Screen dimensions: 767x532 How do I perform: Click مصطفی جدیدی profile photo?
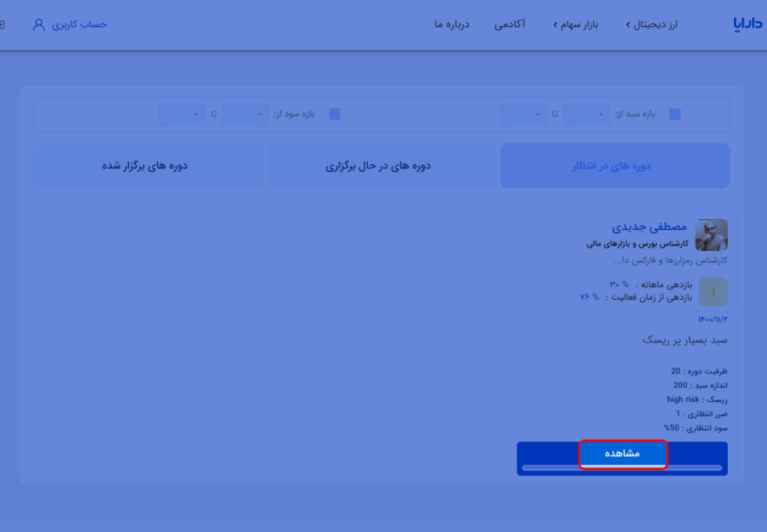(x=711, y=235)
